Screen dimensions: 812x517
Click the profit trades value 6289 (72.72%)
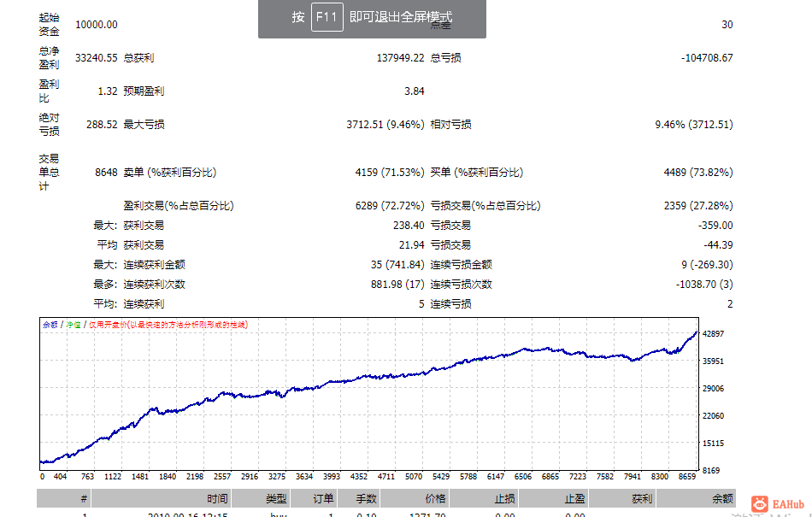tap(390, 205)
